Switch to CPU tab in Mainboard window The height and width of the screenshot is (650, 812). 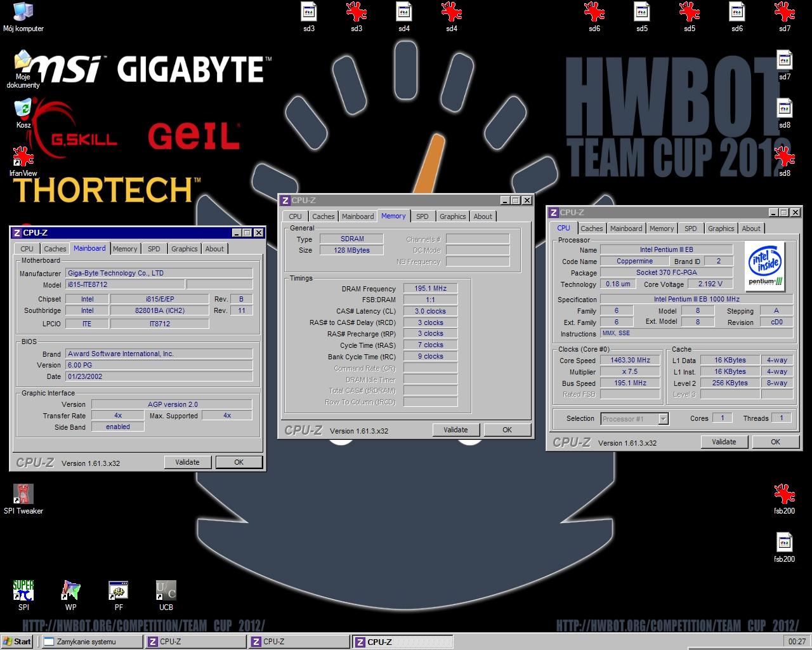pos(27,249)
